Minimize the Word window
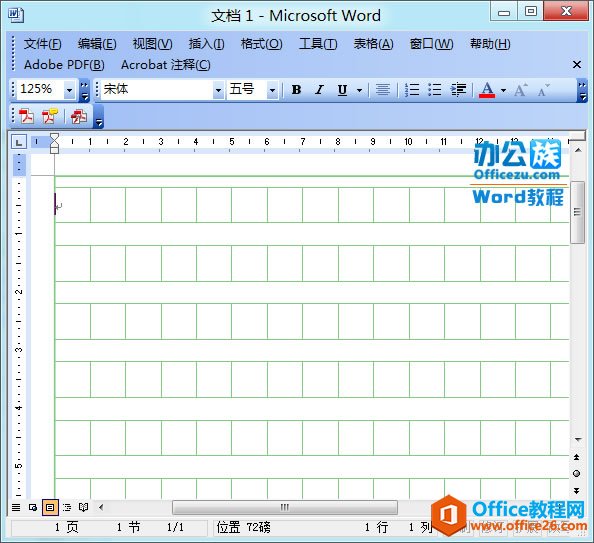This screenshot has height=543, width=594. [x=503, y=13]
